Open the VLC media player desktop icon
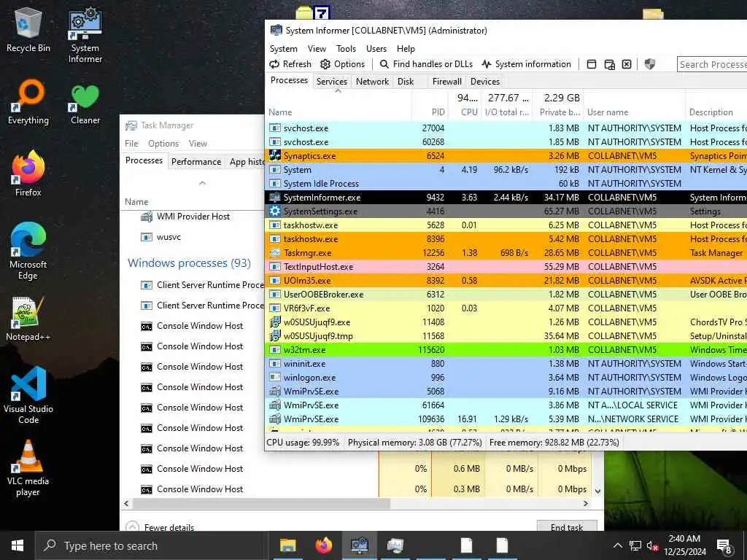The height and width of the screenshot is (560, 747). [28, 469]
